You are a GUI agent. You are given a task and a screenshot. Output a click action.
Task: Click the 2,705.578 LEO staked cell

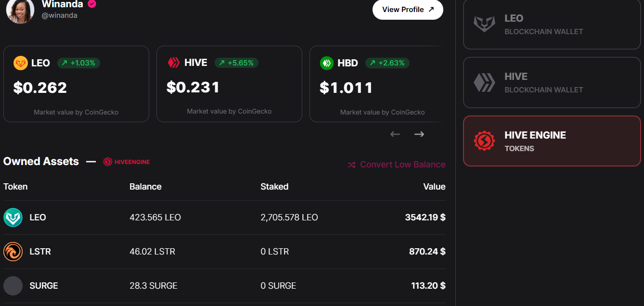289,217
